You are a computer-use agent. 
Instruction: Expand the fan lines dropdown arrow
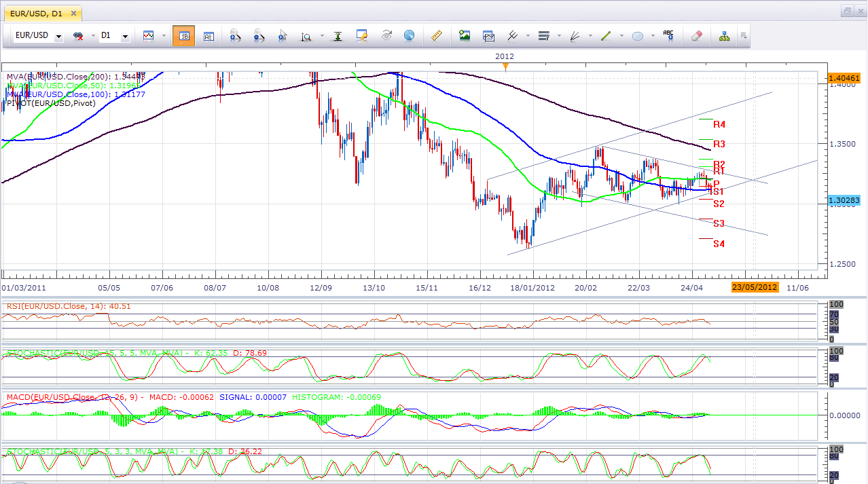click(x=590, y=36)
